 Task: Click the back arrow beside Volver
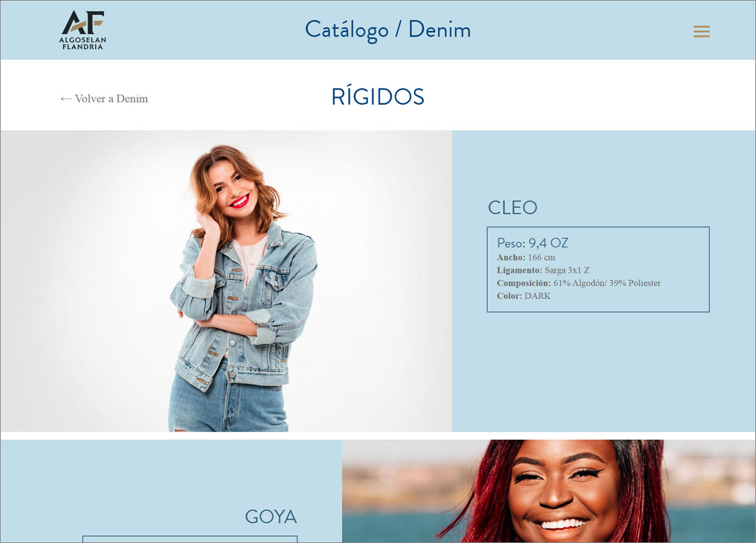[x=65, y=99]
